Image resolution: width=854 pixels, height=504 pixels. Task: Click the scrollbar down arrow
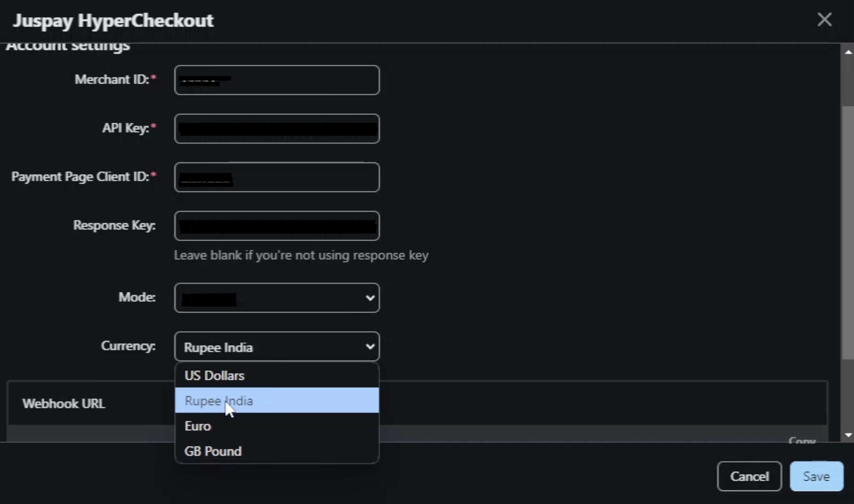(848, 435)
